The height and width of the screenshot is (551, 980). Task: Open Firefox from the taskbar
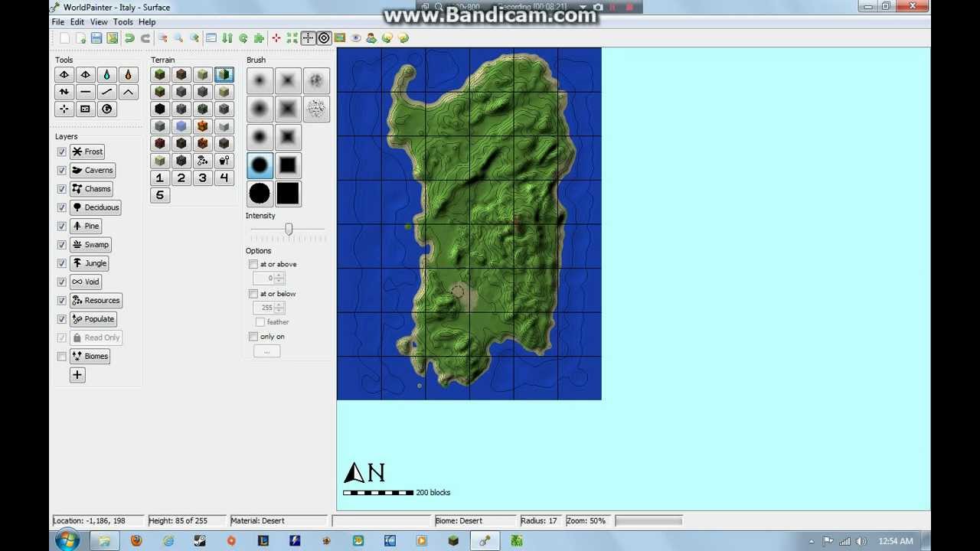pyautogui.click(x=136, y=540)
